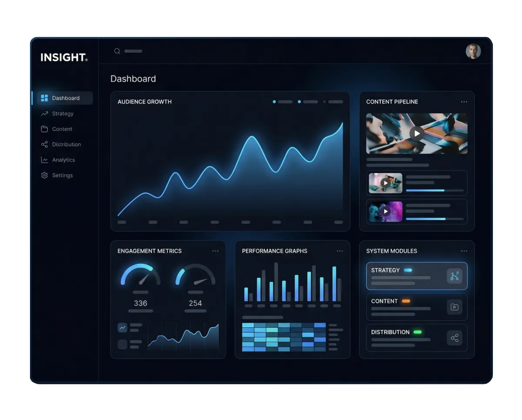
Task: Click the Strategy trend-arrow icon
Action: coord(44,113)
